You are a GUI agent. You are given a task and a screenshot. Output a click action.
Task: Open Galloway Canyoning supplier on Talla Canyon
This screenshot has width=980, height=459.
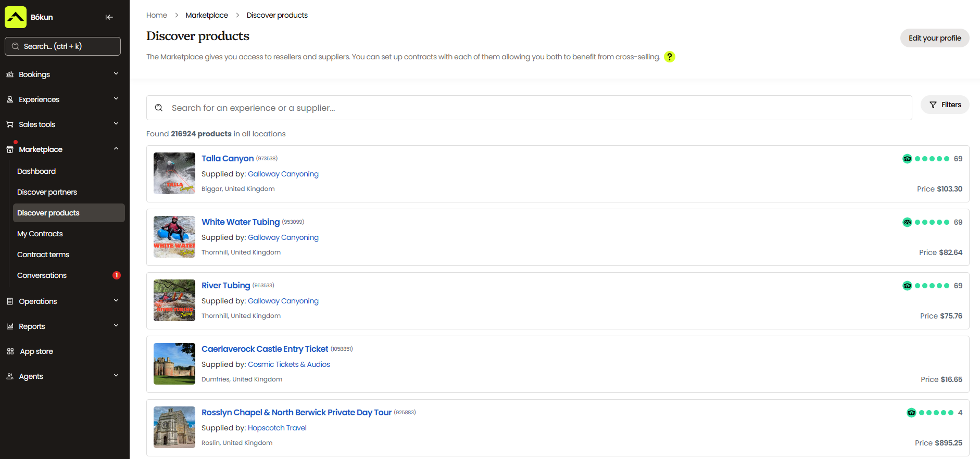(x=283, y=174)
